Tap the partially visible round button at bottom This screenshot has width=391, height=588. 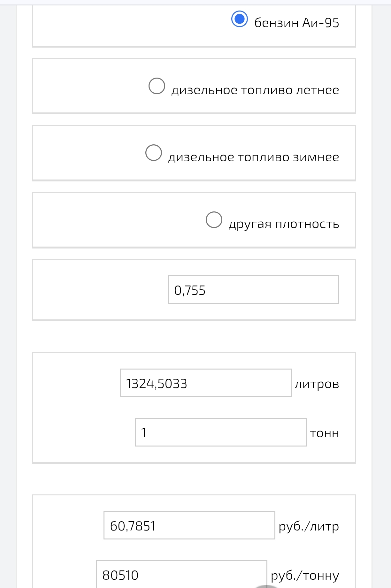click(267, 586)
